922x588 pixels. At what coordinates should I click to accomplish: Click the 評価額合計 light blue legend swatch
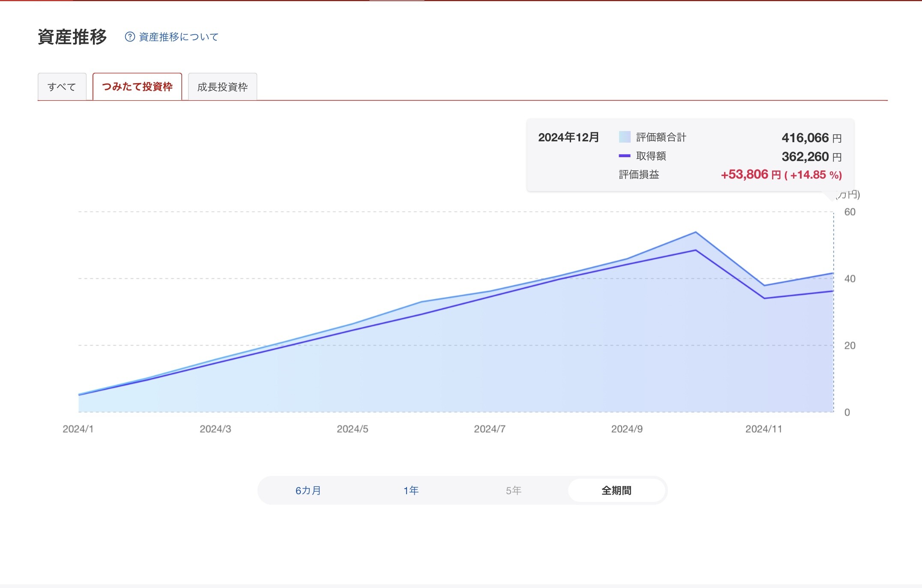tap(624, 137)
